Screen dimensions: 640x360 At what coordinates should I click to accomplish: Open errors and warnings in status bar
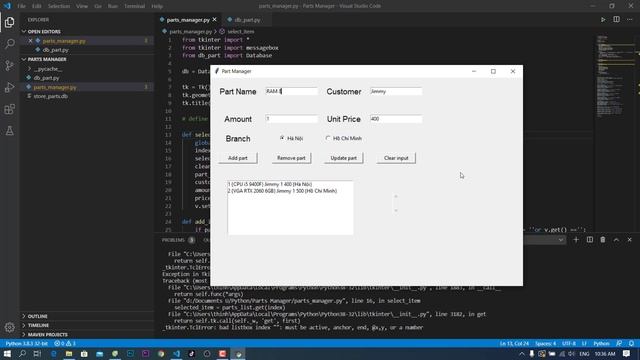click(x=65, y=343)
